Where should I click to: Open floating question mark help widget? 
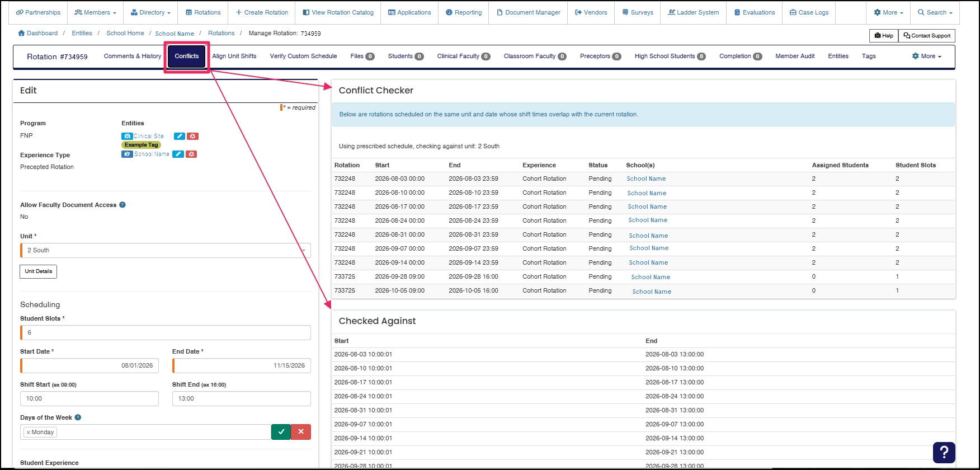[944, 452]
